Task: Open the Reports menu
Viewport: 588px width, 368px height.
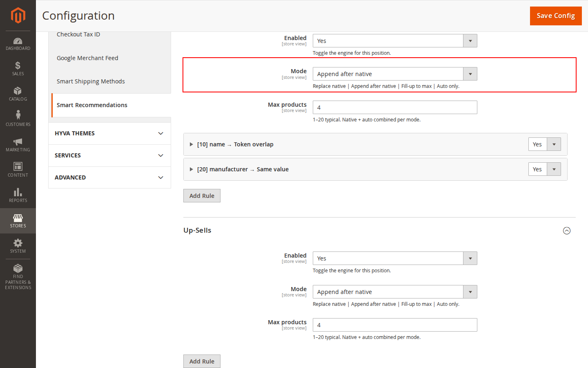Action: [18, 195]
